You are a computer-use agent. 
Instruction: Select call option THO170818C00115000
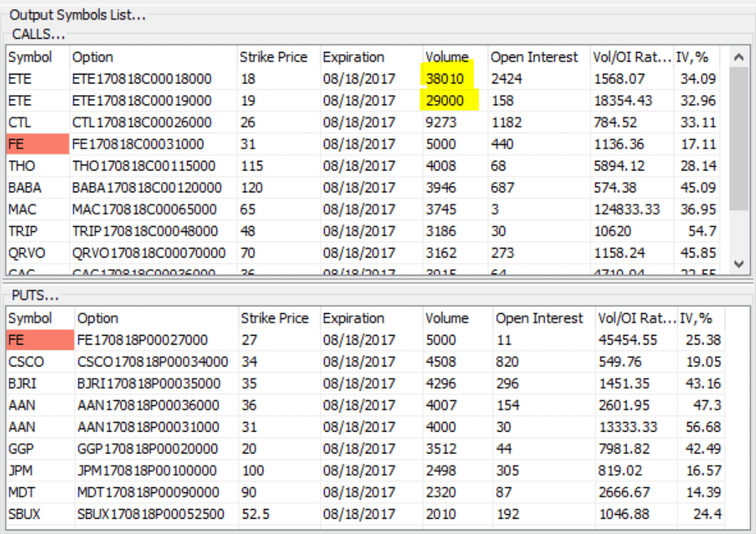[x=144, y=166]
